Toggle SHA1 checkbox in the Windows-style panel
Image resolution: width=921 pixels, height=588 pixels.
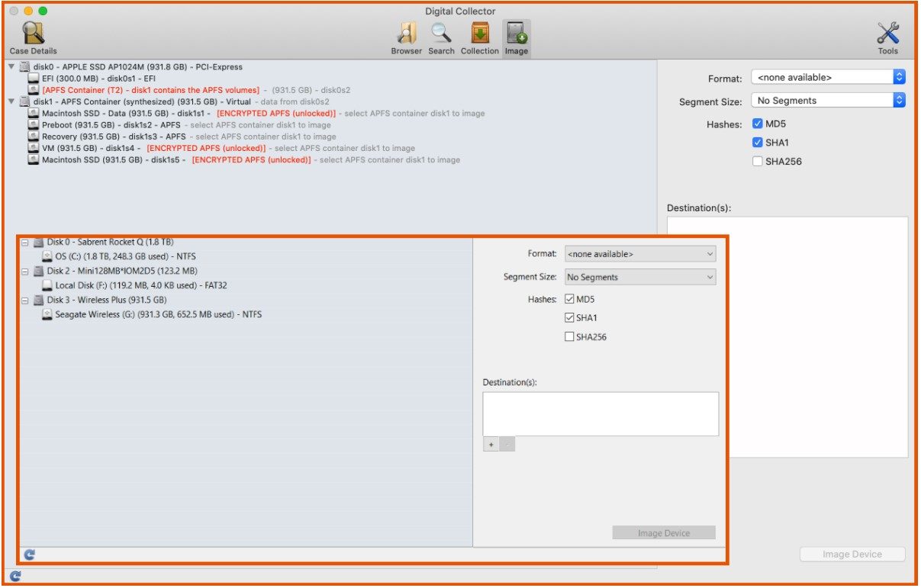569,318
